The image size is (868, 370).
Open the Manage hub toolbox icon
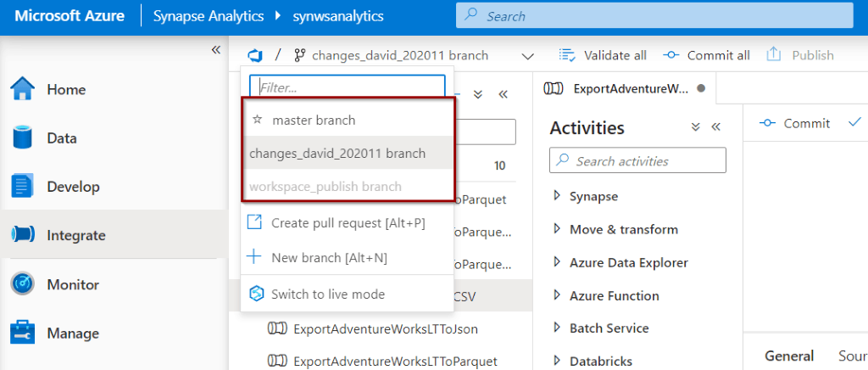(23, 333)
